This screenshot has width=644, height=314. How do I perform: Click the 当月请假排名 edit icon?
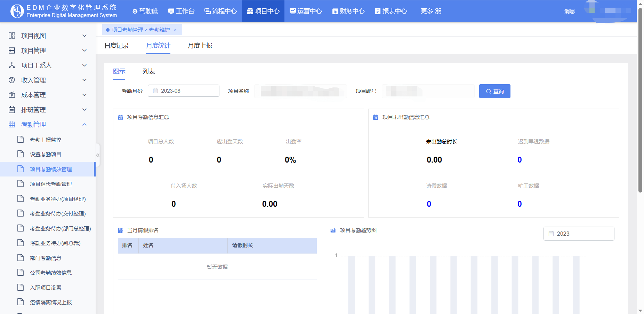pos(121,230)
